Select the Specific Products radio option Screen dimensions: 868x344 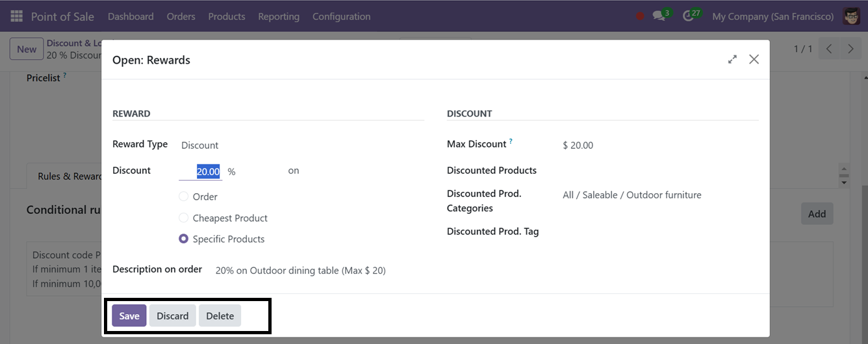(x=184, y=239)
